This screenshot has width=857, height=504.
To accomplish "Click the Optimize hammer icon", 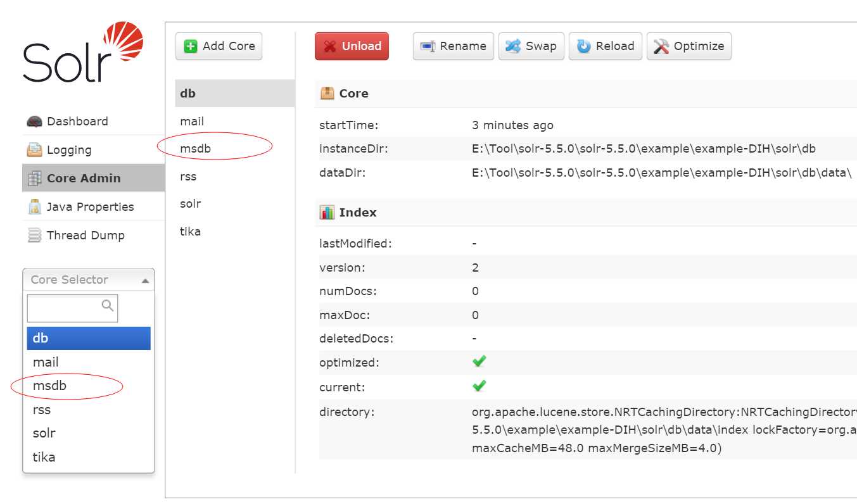I will tap(661, 46).
